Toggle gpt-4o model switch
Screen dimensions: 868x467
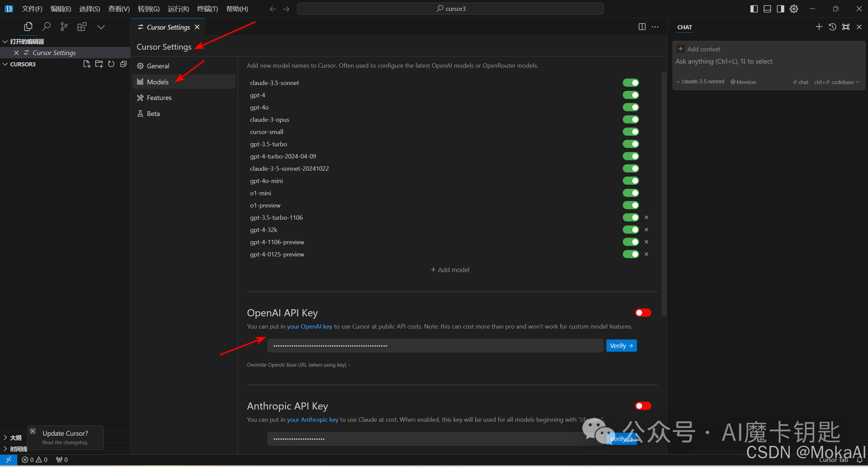point(631,107)
